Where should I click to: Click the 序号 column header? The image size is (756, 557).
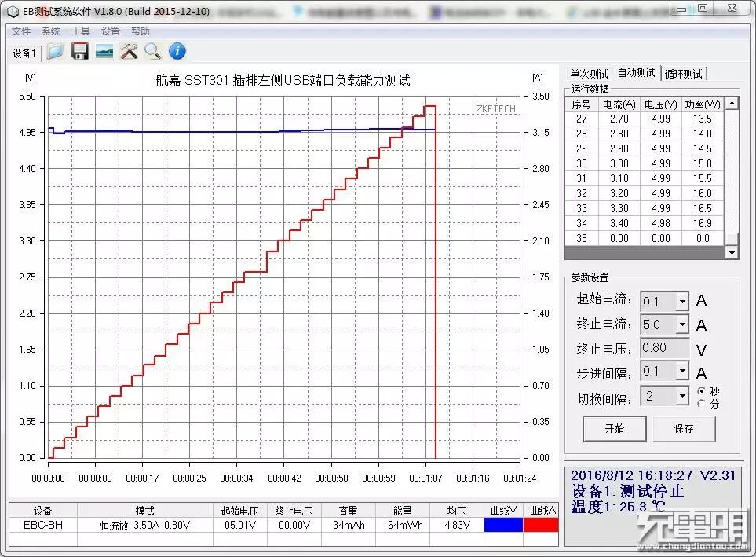(581, 104)
